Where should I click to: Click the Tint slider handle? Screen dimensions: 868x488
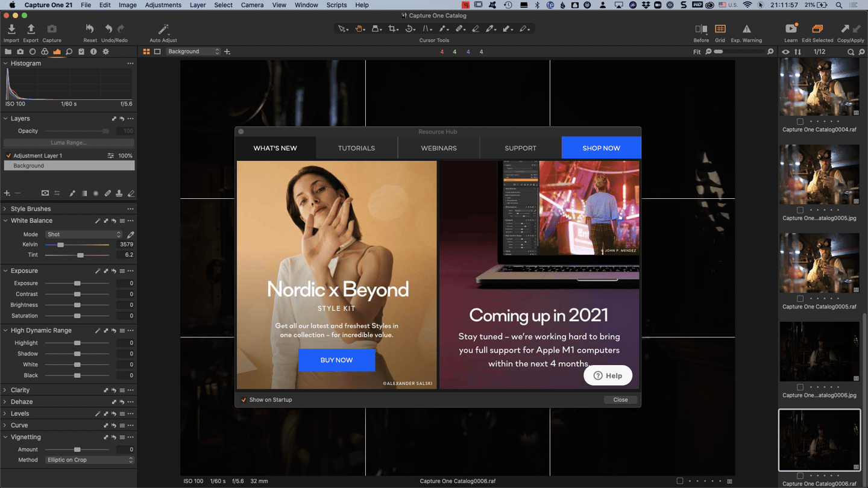click(80, 255)
